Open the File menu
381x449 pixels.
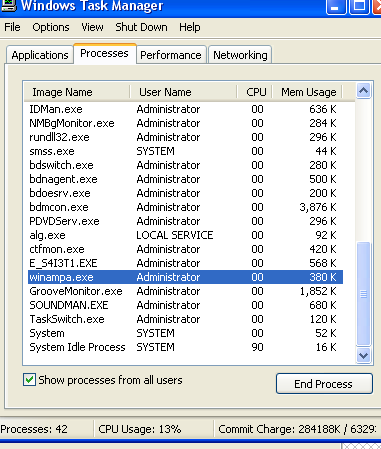(x=12, y=27)
